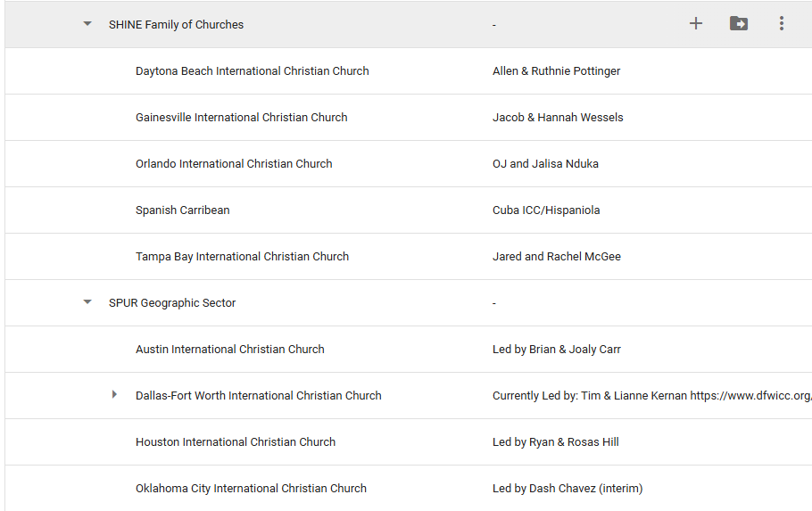The image size is (812, 511).
Task: Click the SHINE Family of Churches title
Action: pyautogui.click(x=176, y=25)
